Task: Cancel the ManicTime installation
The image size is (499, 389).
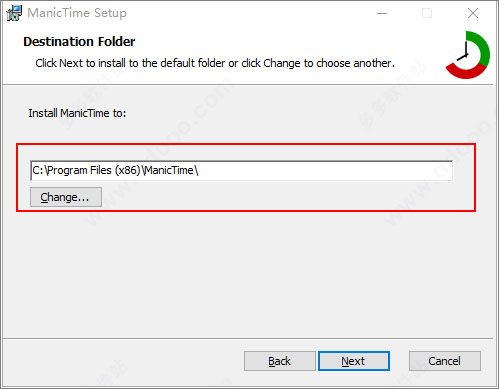Action: point(445,361)
